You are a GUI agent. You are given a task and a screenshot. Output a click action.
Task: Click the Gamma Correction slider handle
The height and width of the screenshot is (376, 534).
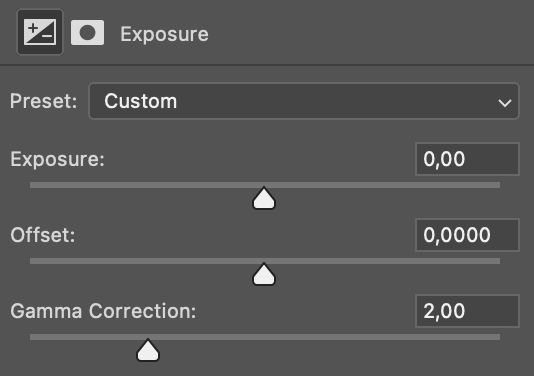[x=148, y=350]
